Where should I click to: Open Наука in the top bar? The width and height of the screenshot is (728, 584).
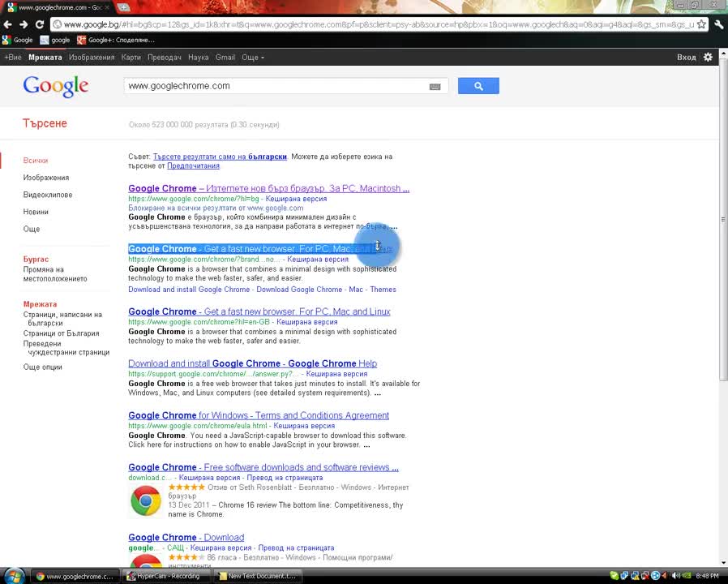(199, 57)
